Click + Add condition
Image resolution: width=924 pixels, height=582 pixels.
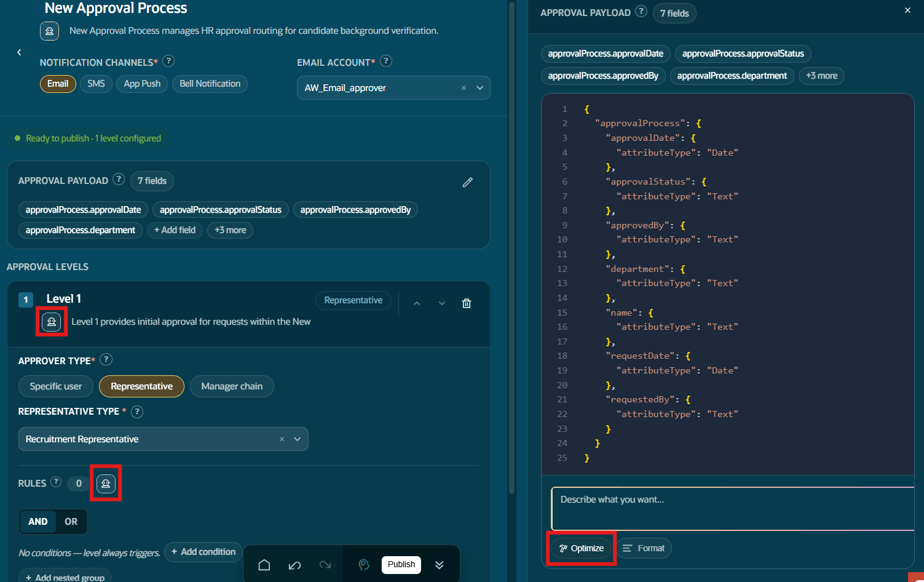(203, 552)
